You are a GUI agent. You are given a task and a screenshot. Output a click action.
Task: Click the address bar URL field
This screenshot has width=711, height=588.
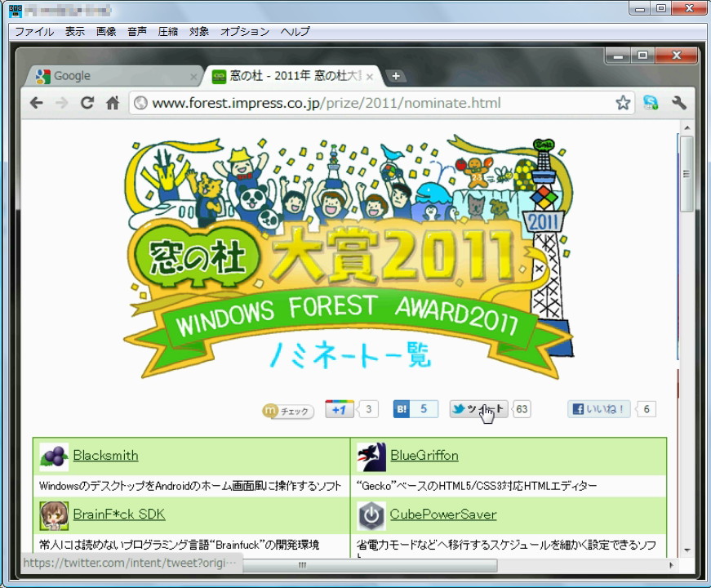point(381,103)
